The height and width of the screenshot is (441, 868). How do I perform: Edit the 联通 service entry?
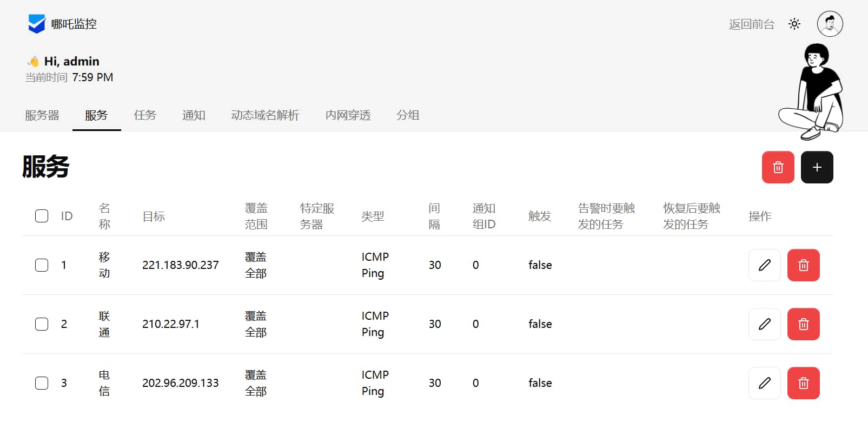[x=764, y=324]
